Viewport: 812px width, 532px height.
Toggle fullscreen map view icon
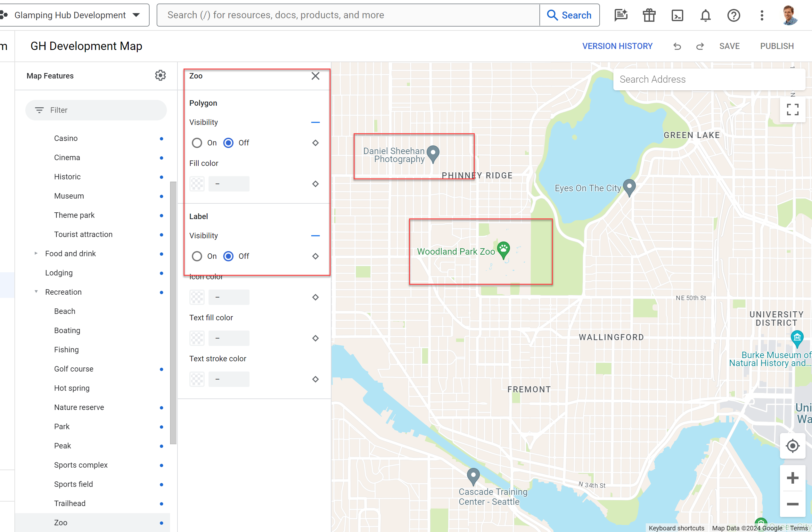(792, 110)
